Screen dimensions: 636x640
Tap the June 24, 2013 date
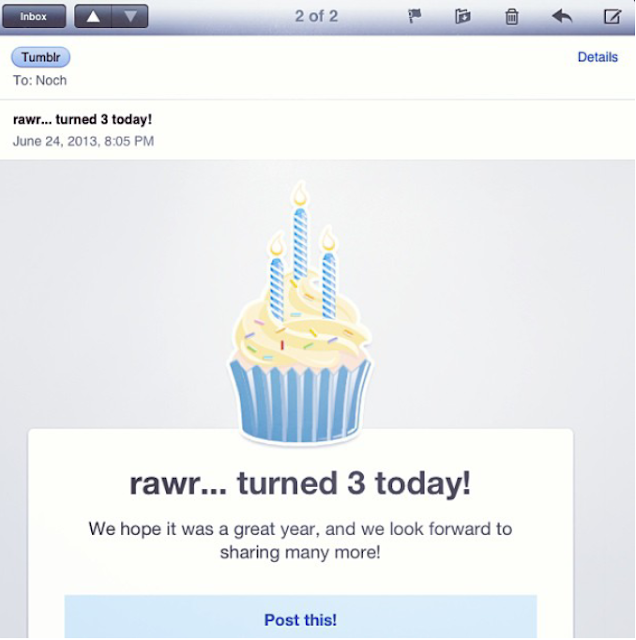pos(83,141)
